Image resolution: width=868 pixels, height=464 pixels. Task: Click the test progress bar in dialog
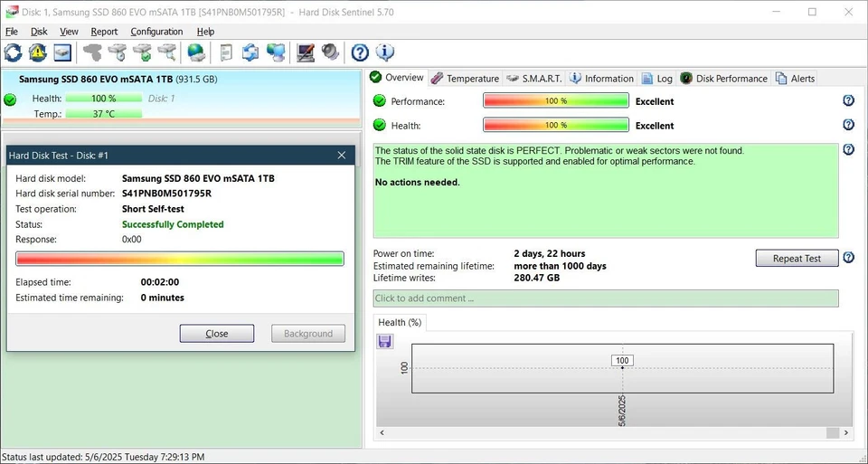[x=179, y=259]
